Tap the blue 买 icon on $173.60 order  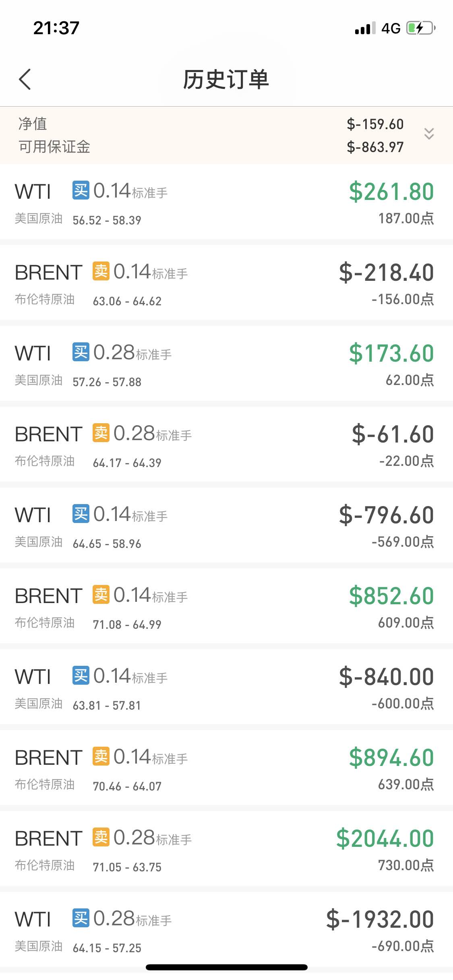click(x=81, y=352)
